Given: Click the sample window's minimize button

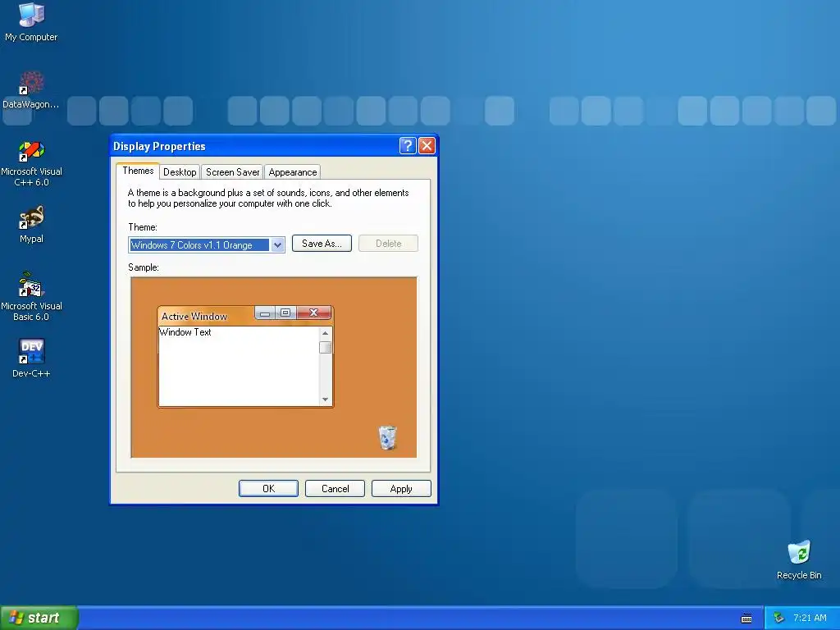Looking at the screenshot, I should pyautogui.click(x=265, y=313).
